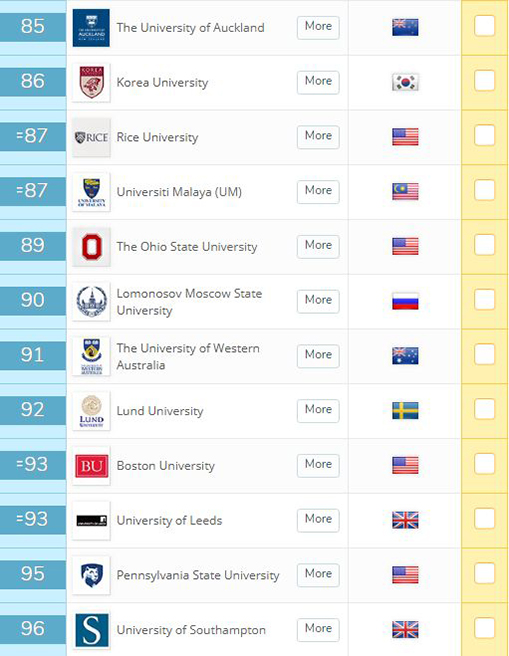Image resolution: width=509 pixels, height=656 pixels.
Task: Click the Ohio State University O logo
Action: (x=91, y=247)
